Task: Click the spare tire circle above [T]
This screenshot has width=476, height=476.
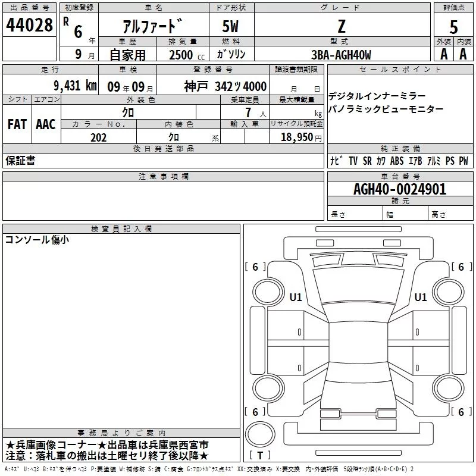Action: pos(260,434)
